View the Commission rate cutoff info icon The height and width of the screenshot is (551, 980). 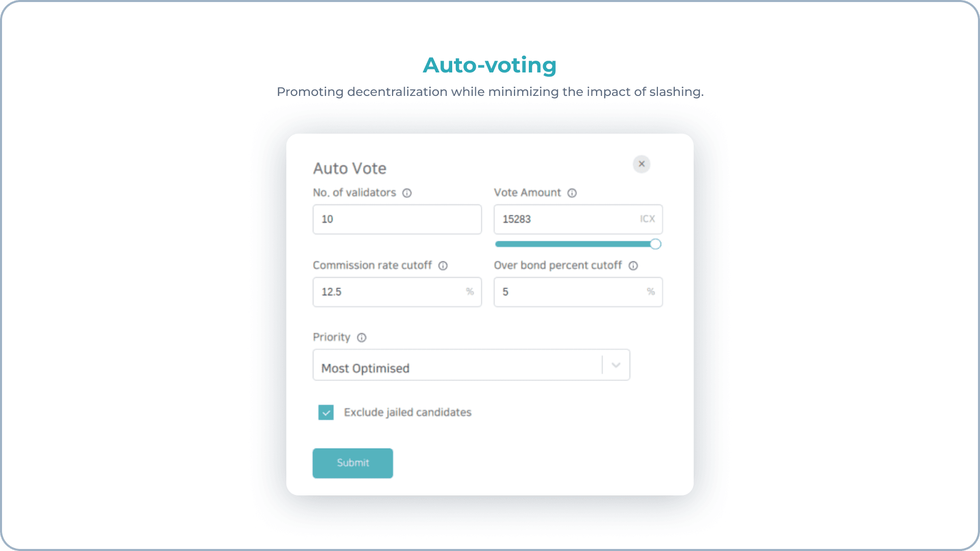pos(442,266)
